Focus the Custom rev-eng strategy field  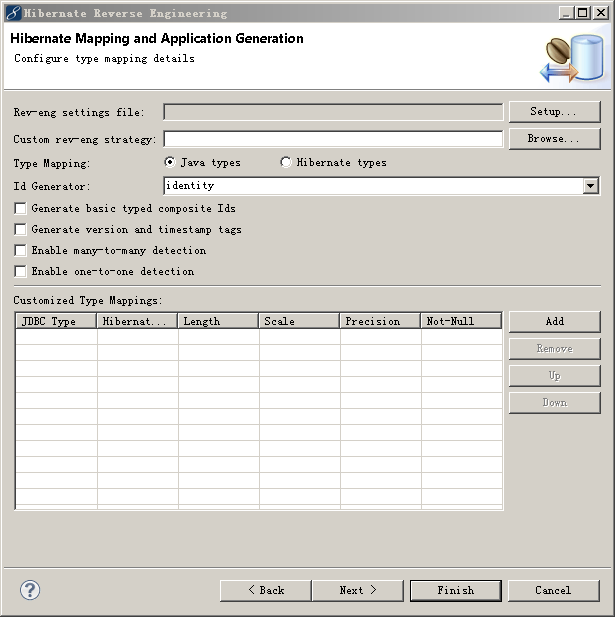point(332,139)
